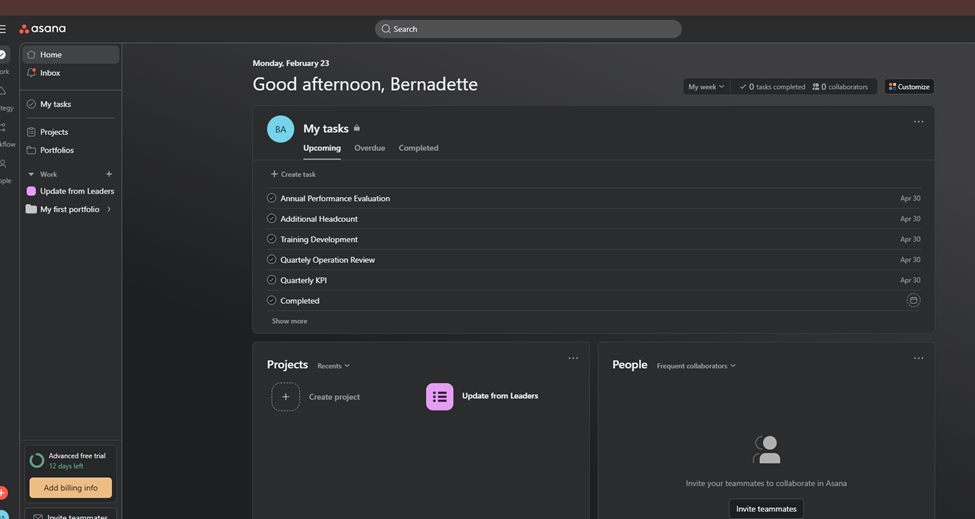Check off the Training Development task

point(271,239)
